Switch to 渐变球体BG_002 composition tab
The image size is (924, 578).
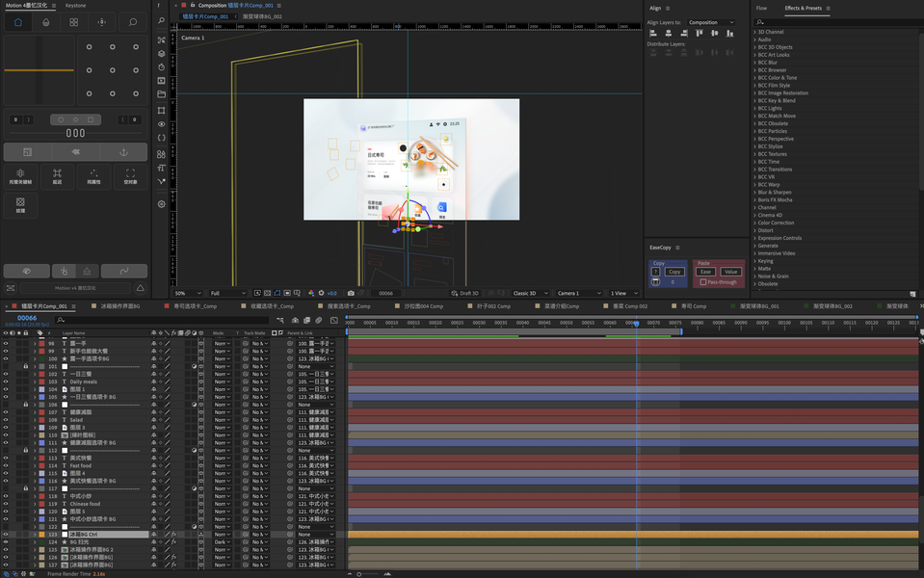(x=262, y=16)
